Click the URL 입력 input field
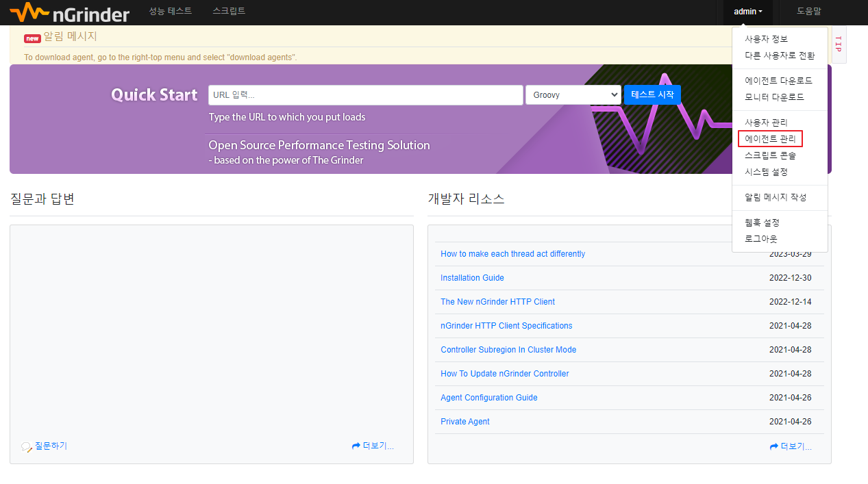Image resolution: width=868 pixels, height=484 pixels. (x=366, y=95)
